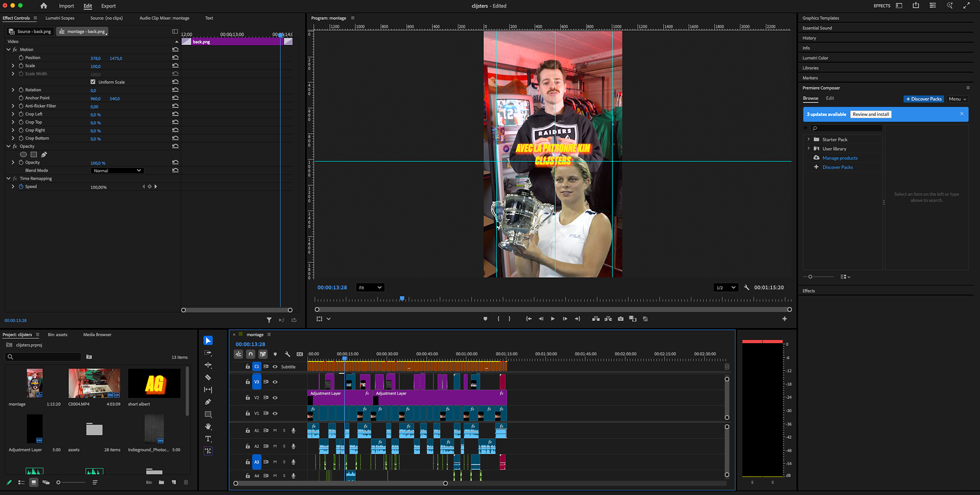Step forward one frame in Program monitor
This screenshot has height=495, width=980.
point(565,319)
